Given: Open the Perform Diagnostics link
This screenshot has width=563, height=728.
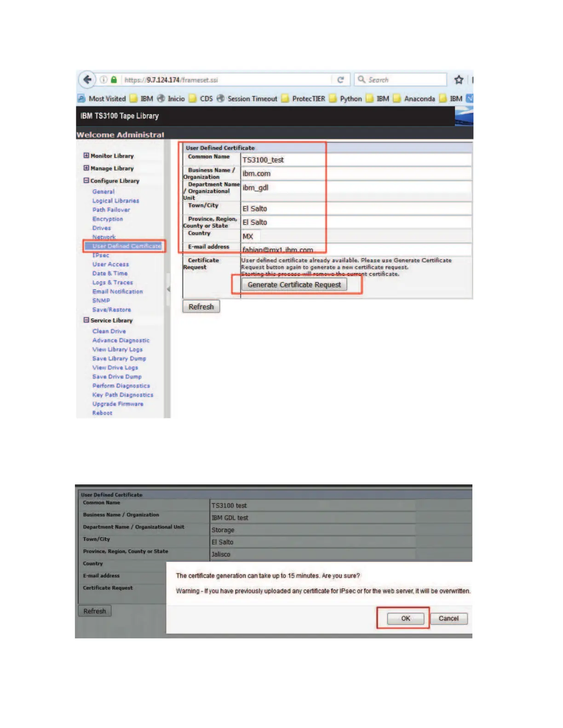Looking at the screenshot, I should 121,386.
